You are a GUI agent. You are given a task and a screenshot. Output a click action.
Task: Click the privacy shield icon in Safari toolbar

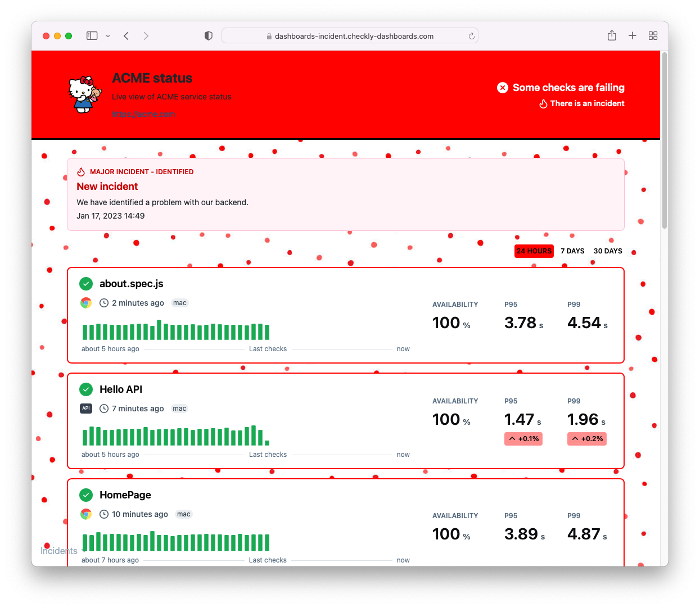[208, 35]
